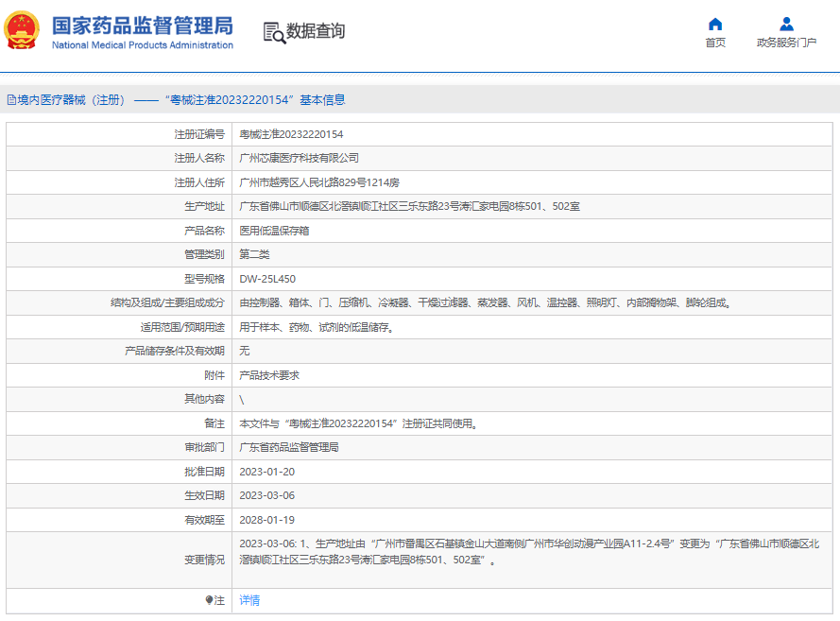
Task: Open the data query magnifier icon
Action: pyautogui.click(x=274, y=32)
